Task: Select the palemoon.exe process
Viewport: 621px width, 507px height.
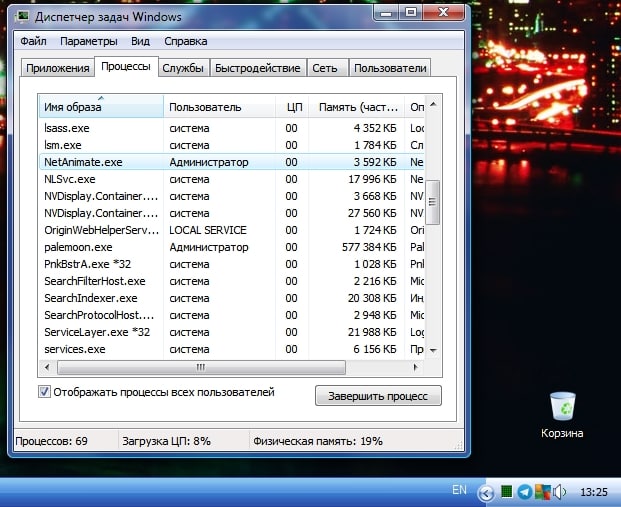Action: pyautogui.click(x=232, y=247)
